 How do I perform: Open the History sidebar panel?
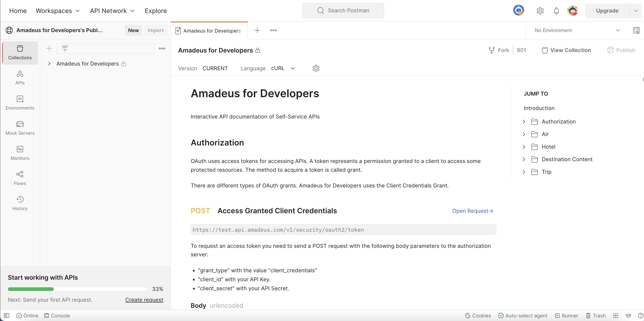coord(20,204)
